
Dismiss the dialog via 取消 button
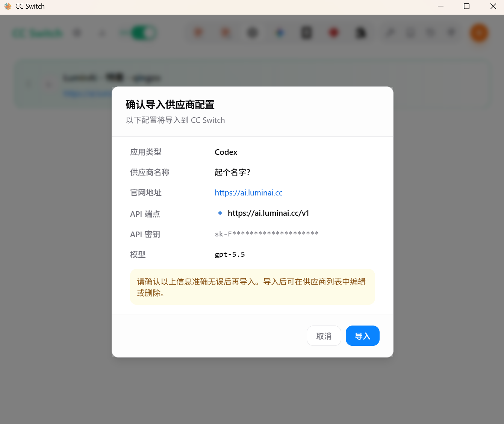click(x=324, y=336)
